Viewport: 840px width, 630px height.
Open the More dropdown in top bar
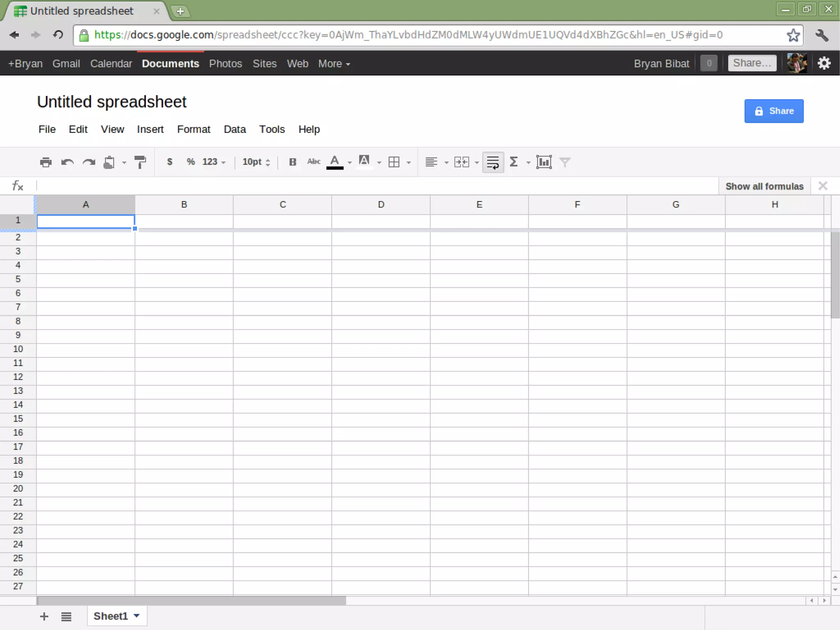pos(334,64)
